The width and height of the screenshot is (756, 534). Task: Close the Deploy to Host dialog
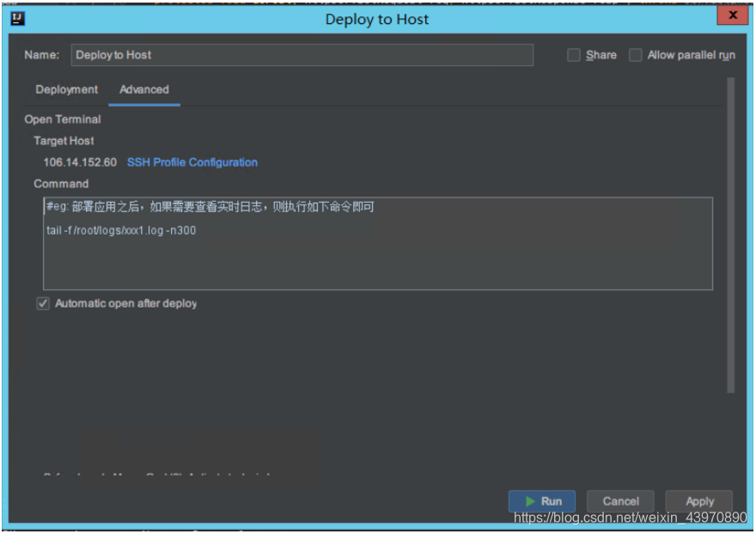tap(732, 15)
